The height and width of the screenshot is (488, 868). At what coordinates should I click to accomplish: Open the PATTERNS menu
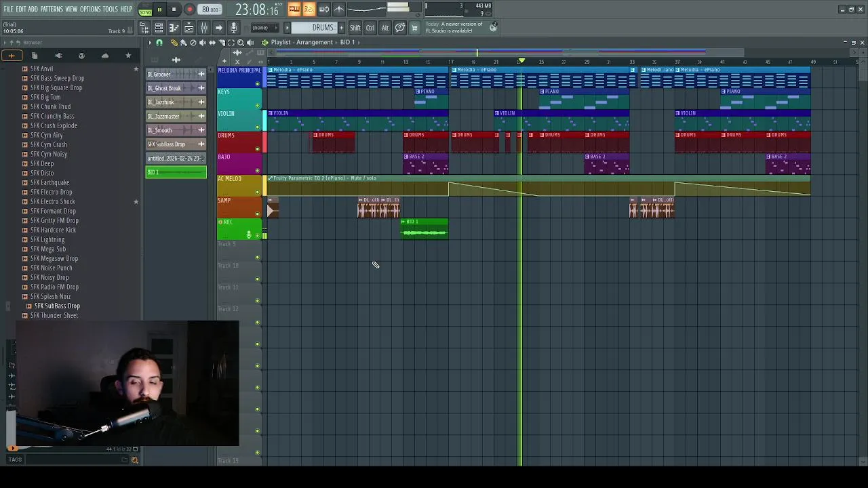pos(52,9)
